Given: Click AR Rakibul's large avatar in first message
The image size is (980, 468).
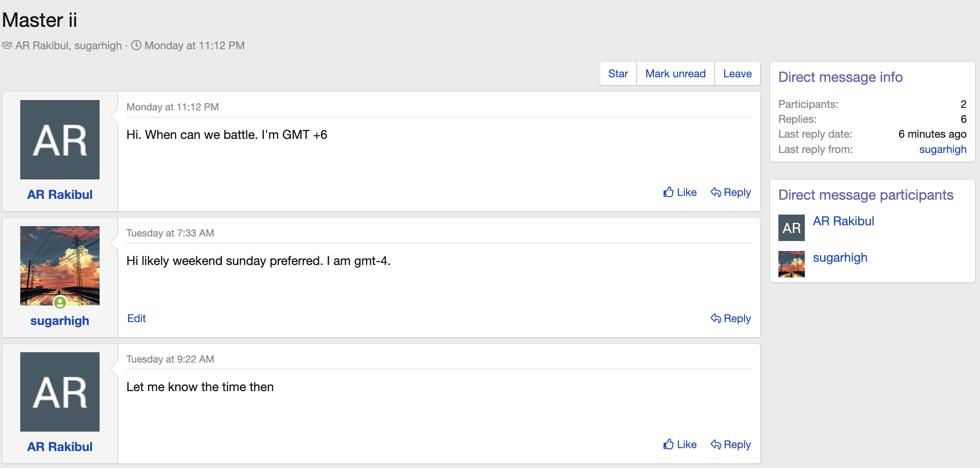Looking at the screenshot, I should 59,140.
